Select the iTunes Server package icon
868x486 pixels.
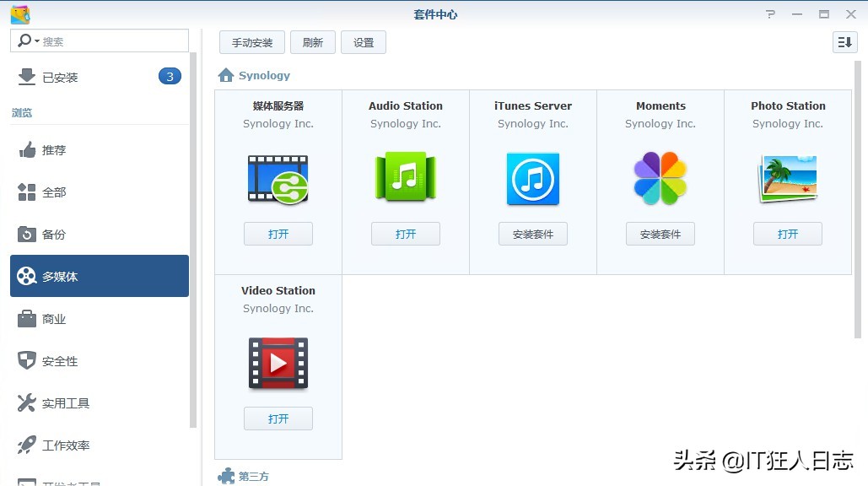532,178
